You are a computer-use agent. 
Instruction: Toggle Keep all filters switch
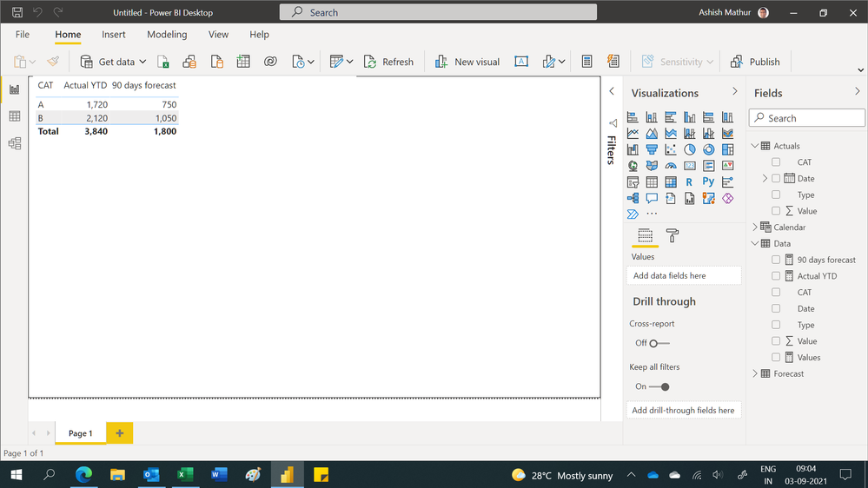click(659, 386)
